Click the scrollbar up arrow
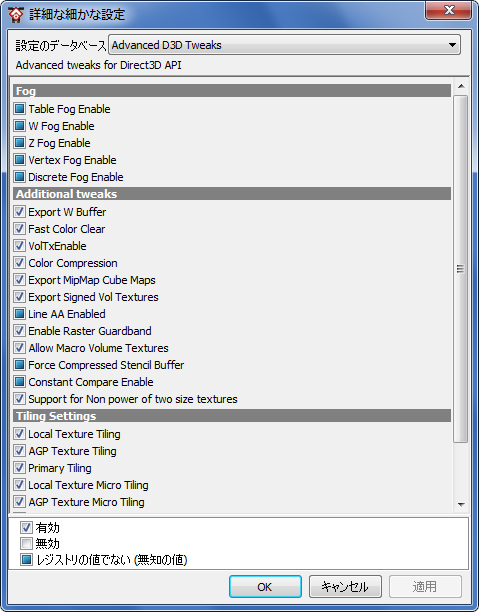 click(461, 86)
